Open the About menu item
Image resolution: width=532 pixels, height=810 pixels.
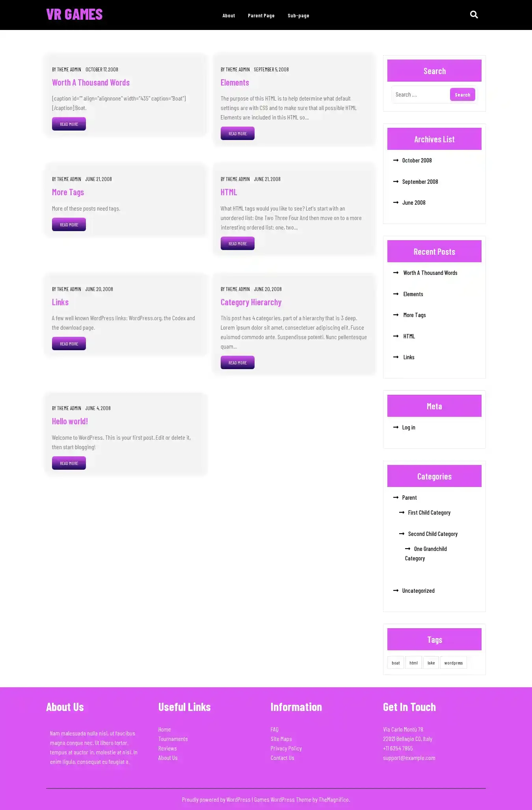pyautogui.click(x=229, y=15)
